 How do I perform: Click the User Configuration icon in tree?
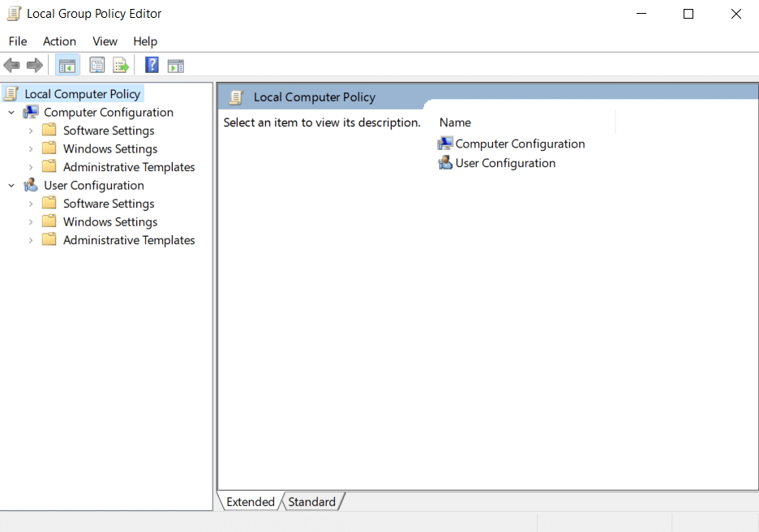tap(31, 185)
